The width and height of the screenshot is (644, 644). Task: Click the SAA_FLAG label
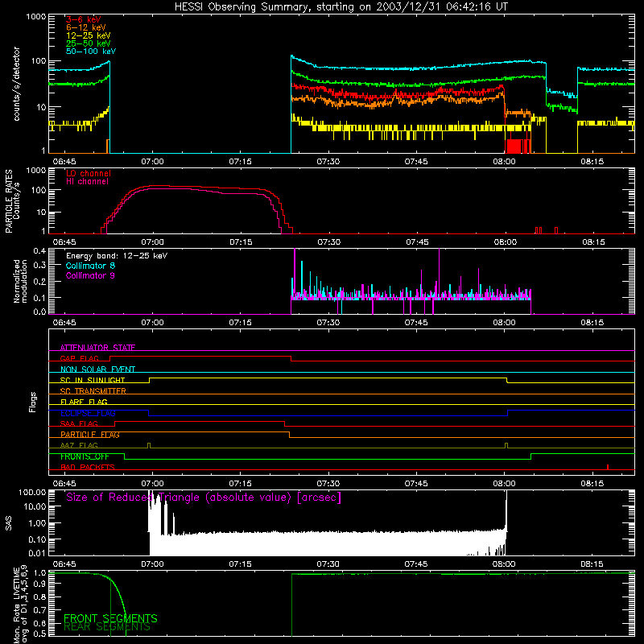point(79,423)
